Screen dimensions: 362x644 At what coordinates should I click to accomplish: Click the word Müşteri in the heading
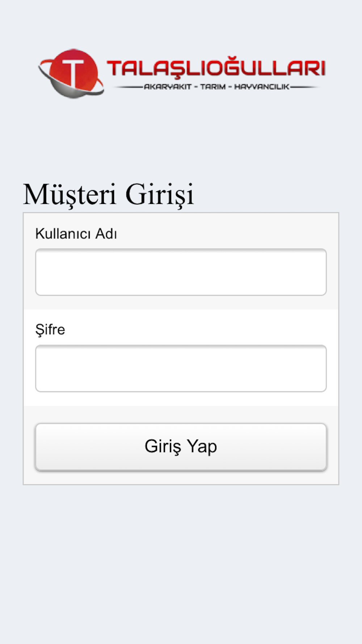click(70, 195)
